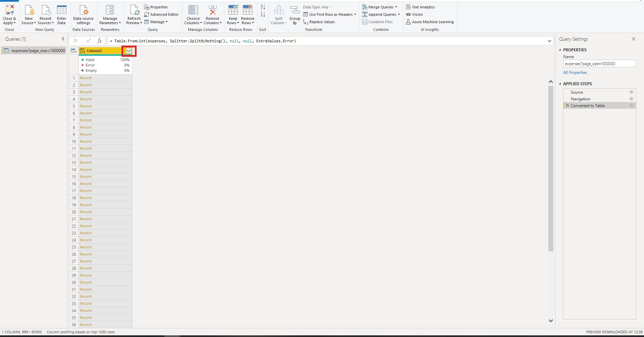Click the Split Column icon
The height and width of the screenshot is (337, 644).
(279, 10)
